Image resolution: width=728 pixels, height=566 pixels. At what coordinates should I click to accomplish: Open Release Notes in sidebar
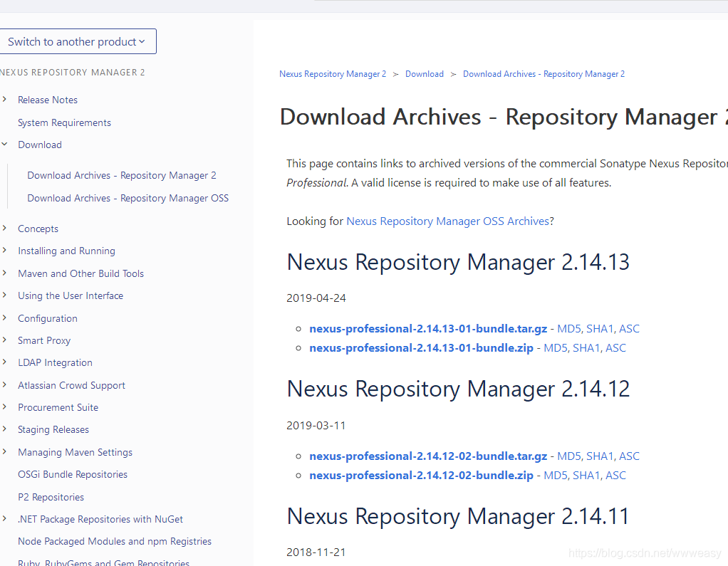pos(47,100)
